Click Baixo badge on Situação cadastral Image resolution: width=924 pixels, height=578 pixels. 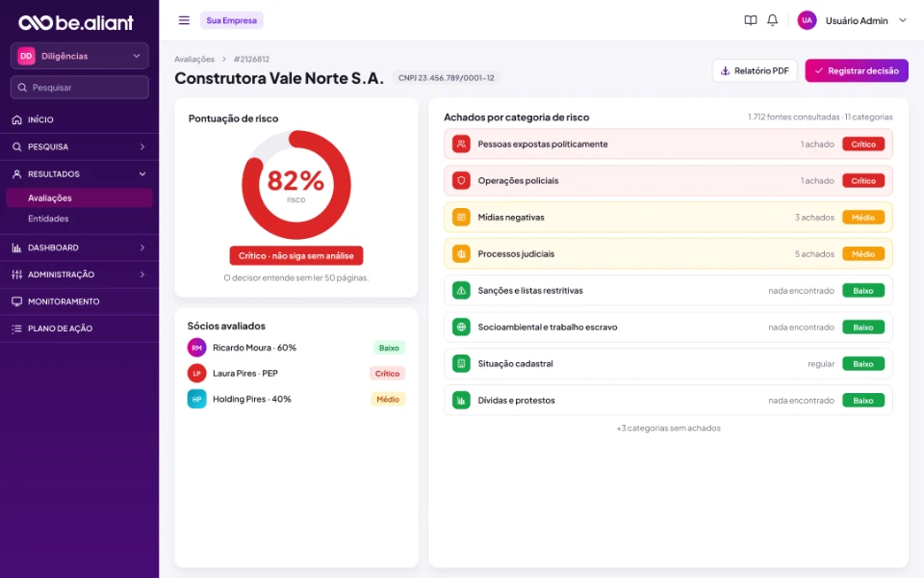pyautogui.click(x=863, y=363)
